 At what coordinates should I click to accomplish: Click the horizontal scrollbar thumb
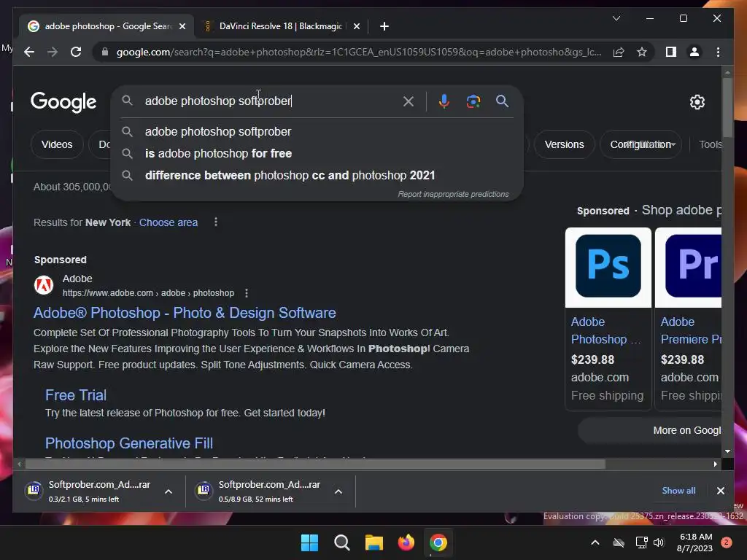[315, 464]
